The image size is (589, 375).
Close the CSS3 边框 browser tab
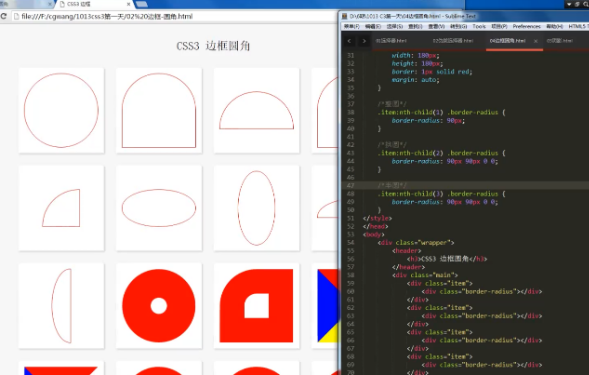(x=128, y=4)
